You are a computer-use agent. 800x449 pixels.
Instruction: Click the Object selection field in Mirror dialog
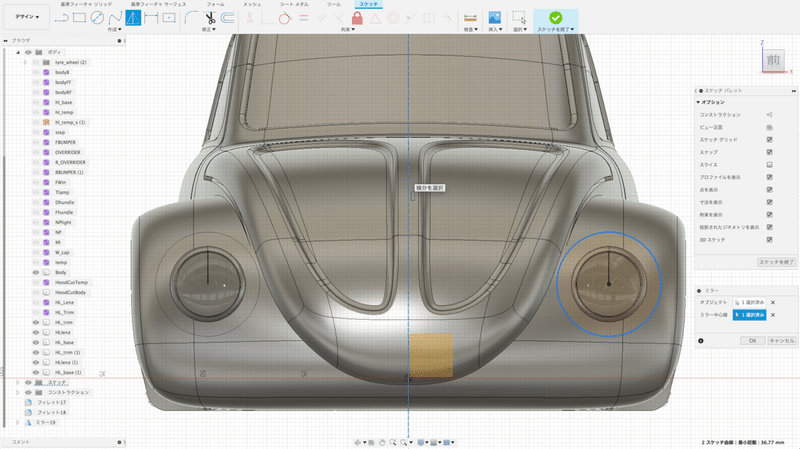[x=749, y=303]
